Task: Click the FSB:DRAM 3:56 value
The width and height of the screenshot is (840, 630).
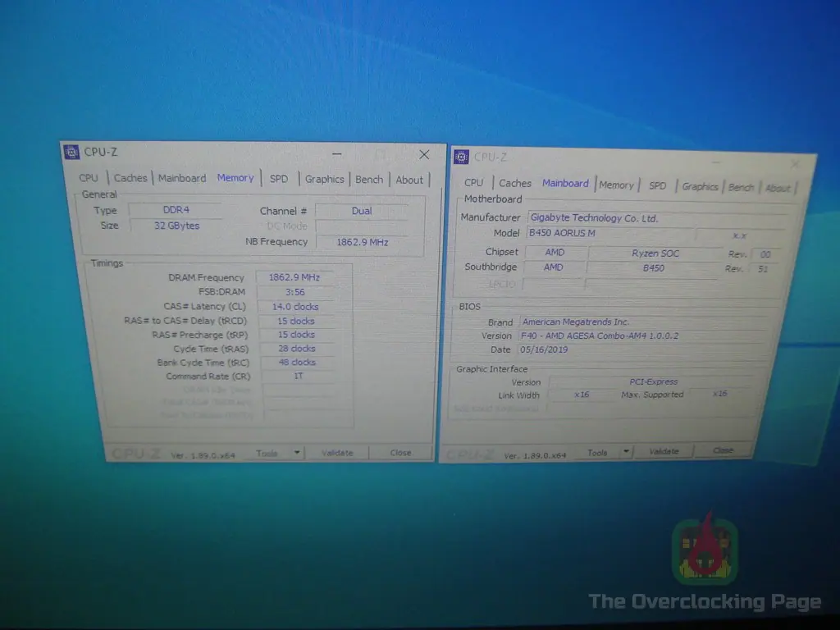Action: coord(294,292)
